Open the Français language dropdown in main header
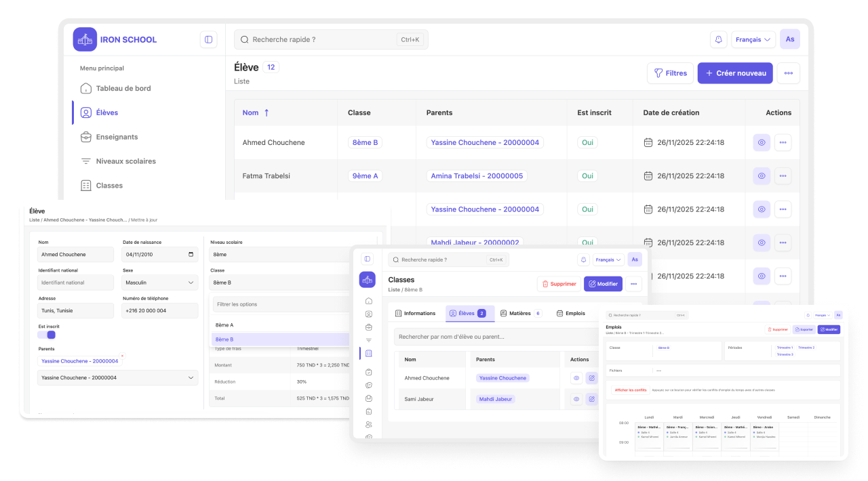The height and width of the screenshot is (481, 868). [x=753, y=39]
